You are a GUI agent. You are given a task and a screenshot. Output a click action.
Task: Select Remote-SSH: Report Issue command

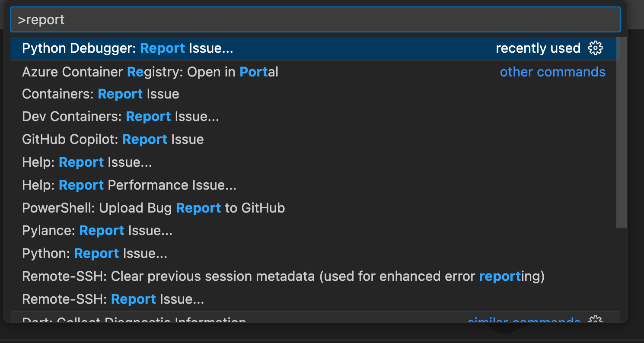click(113, 299)
